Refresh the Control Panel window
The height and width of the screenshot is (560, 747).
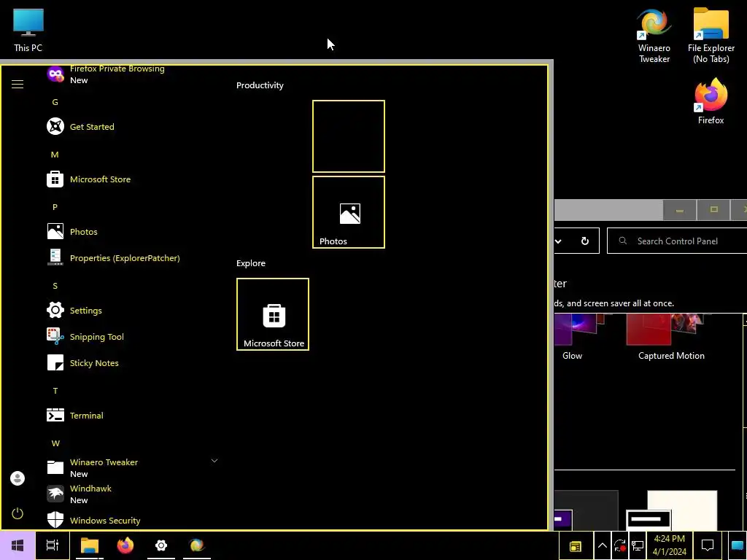(x=585, y=241)
